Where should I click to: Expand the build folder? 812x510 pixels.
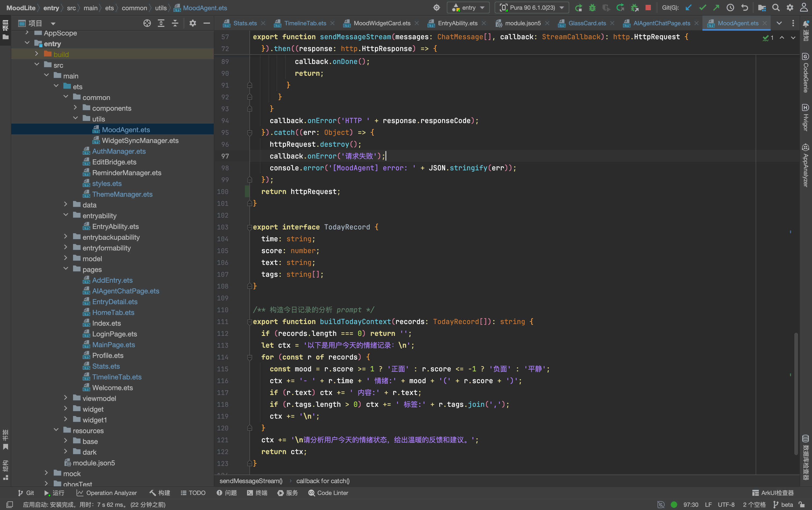pyautogui.click(x=37, y=54)
